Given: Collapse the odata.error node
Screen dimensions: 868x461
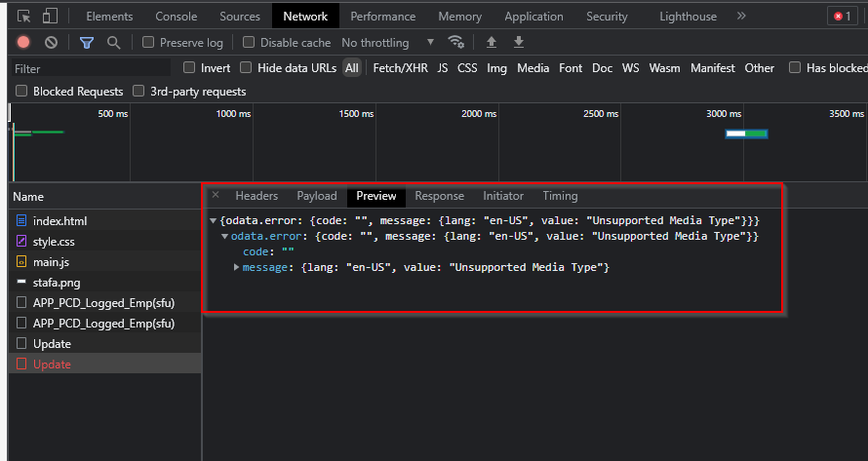Looking at the screenshot, I should click(224, 236).
